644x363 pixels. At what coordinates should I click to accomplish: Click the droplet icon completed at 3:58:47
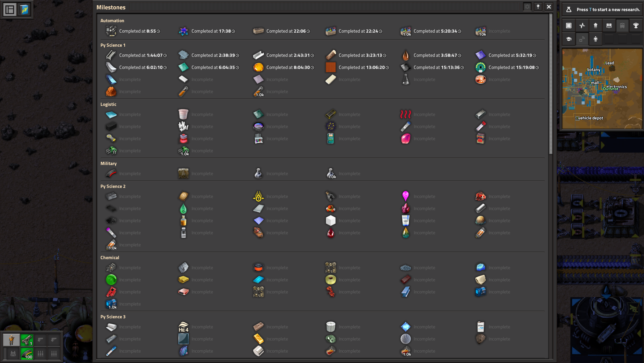point(406,55)
